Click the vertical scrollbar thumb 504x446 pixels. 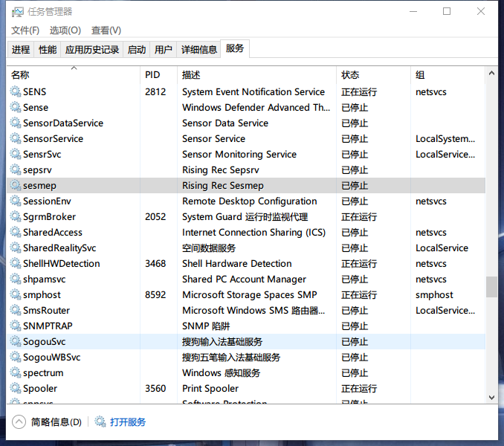[491, 287]
